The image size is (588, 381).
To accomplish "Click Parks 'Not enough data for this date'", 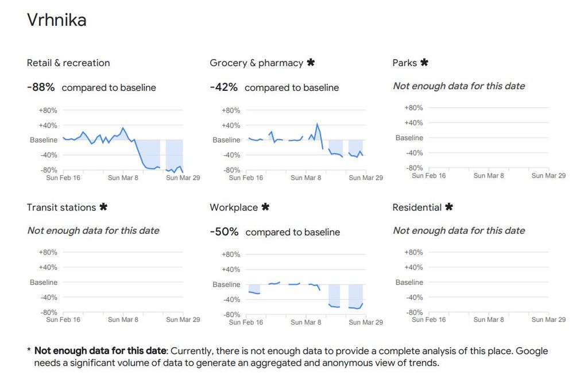I will point(459,86).
